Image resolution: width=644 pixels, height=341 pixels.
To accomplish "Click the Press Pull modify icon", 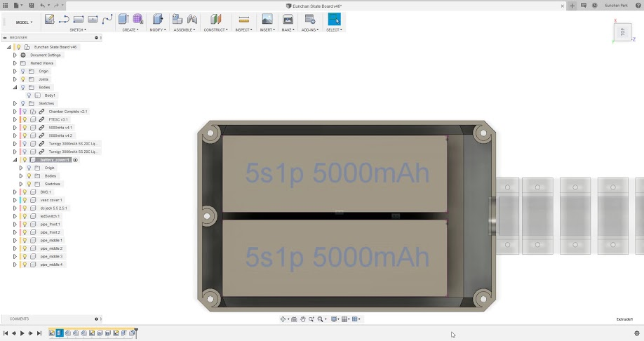I will click(x=158, y=19).
